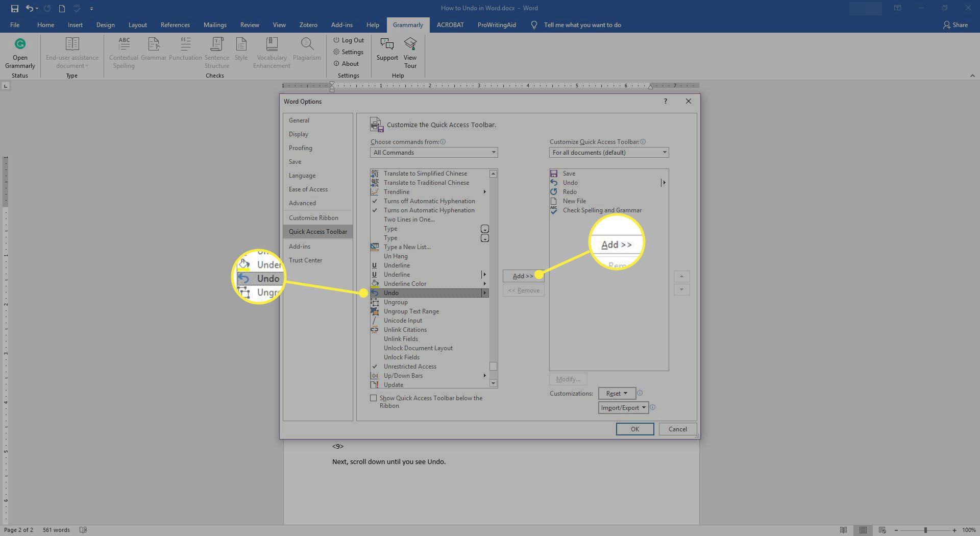Open the File menu

[15, 25]
